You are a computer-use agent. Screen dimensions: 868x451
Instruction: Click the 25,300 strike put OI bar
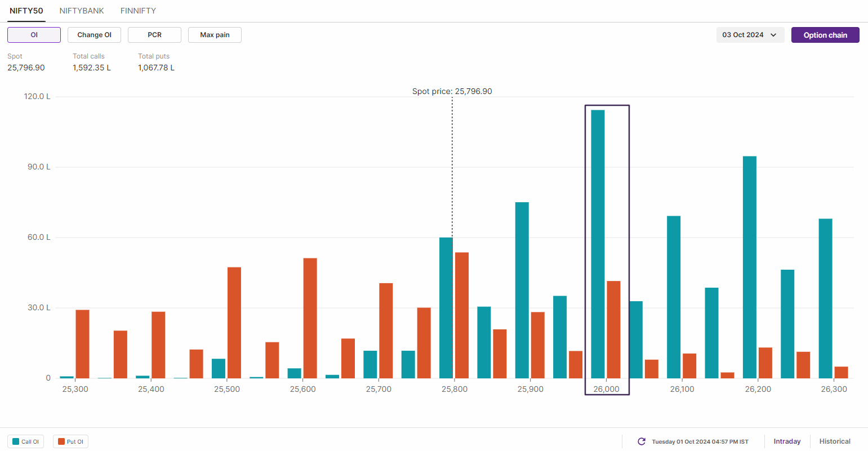[x=82, y=344]
